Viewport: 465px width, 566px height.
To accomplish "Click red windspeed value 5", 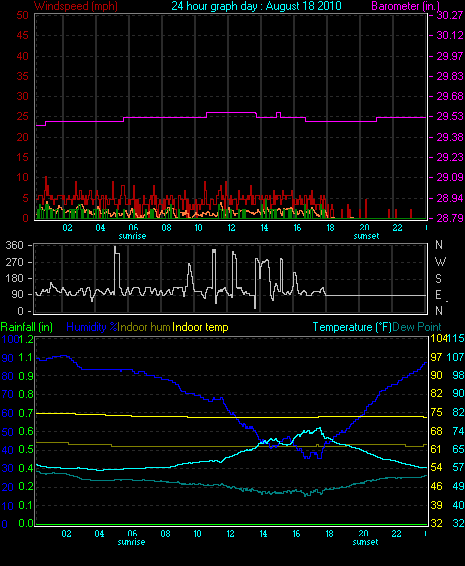I will (x=25, y=198).
